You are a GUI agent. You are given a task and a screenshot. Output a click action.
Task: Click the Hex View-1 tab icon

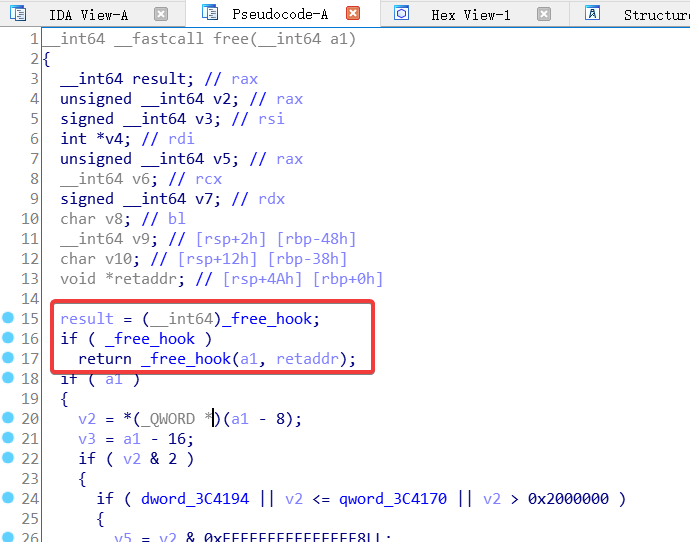tap(402, 14)
